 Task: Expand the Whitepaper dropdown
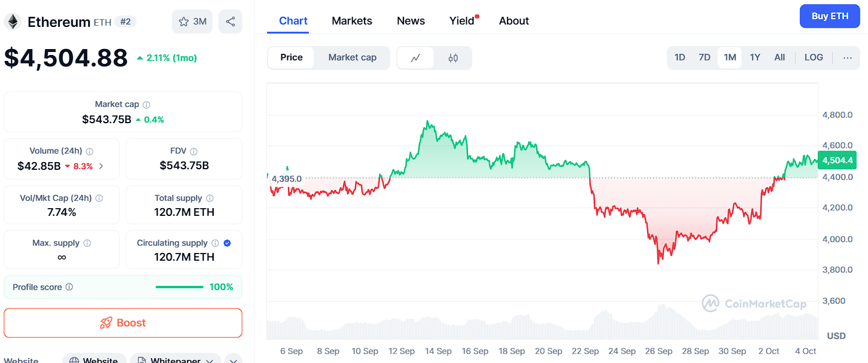(x=210, y=361)
